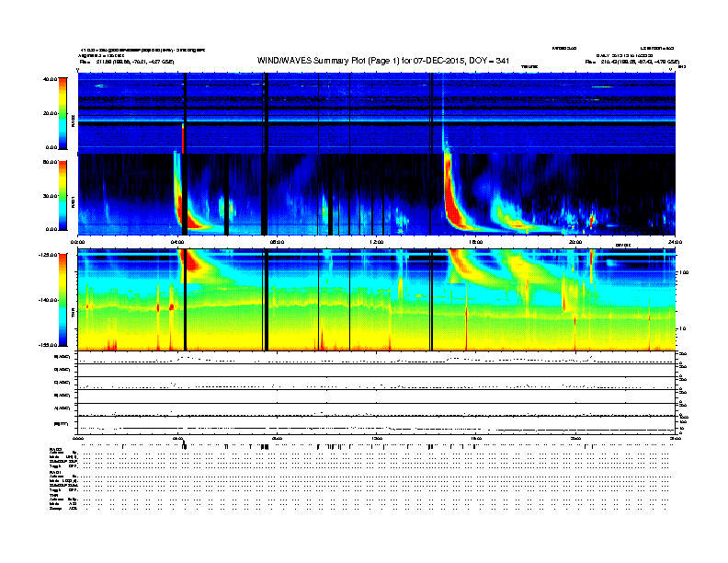
Task: Click the top-right position text line above RAD2
Action: tap(632, 62)
